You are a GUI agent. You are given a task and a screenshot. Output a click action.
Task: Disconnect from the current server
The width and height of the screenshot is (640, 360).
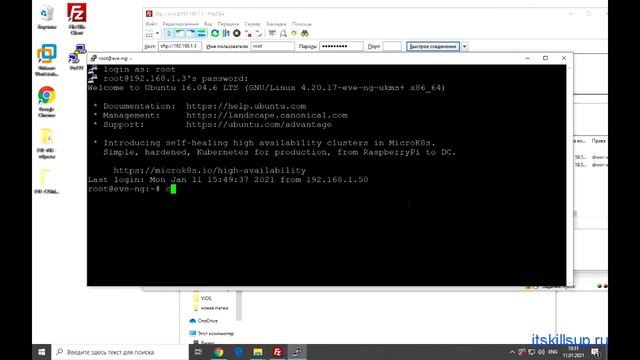[248, 33]
